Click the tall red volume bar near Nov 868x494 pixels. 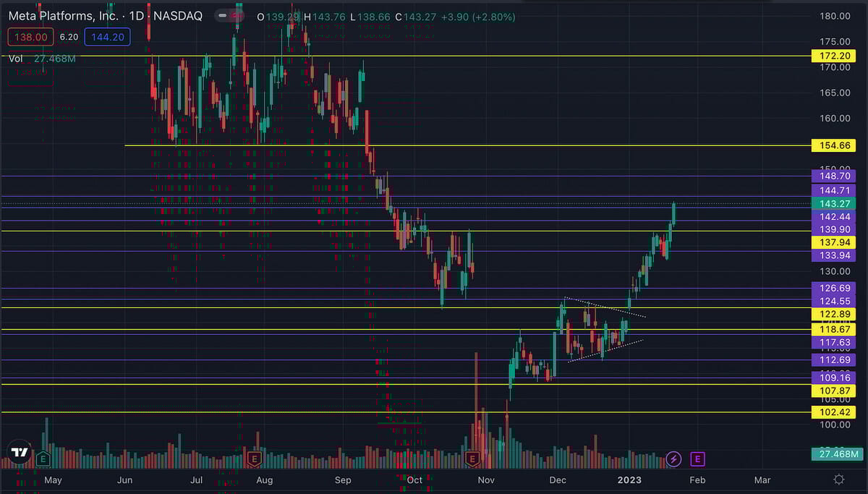click(476, 409)
